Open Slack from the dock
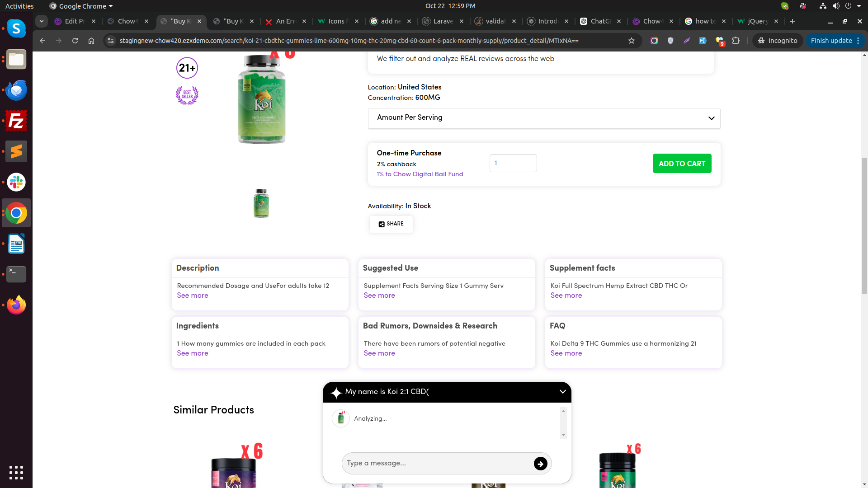 pos(16,183)
